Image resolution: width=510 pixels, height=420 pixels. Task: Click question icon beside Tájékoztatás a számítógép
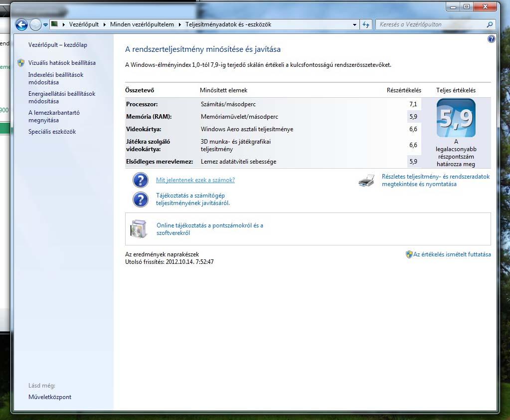pyautogui.click(x=141, y=199)
